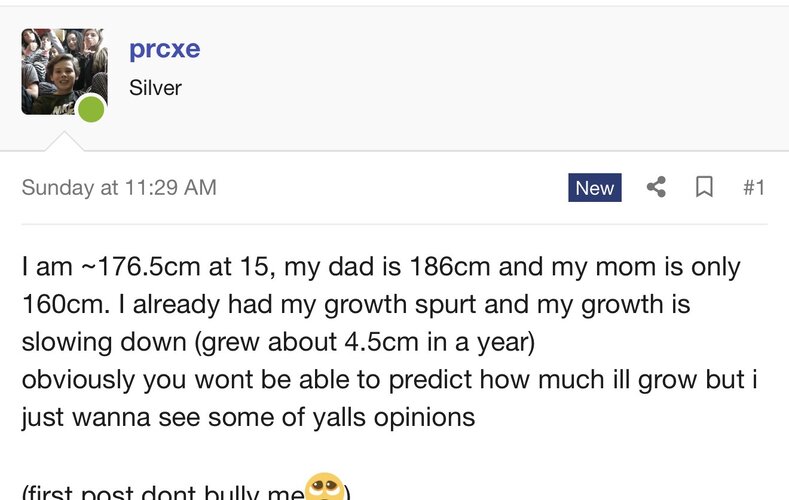Viewport: 789px width, 500px height.
Task: Click the line starting '160cm. I already had'
Action: click(x=356, y=304)
